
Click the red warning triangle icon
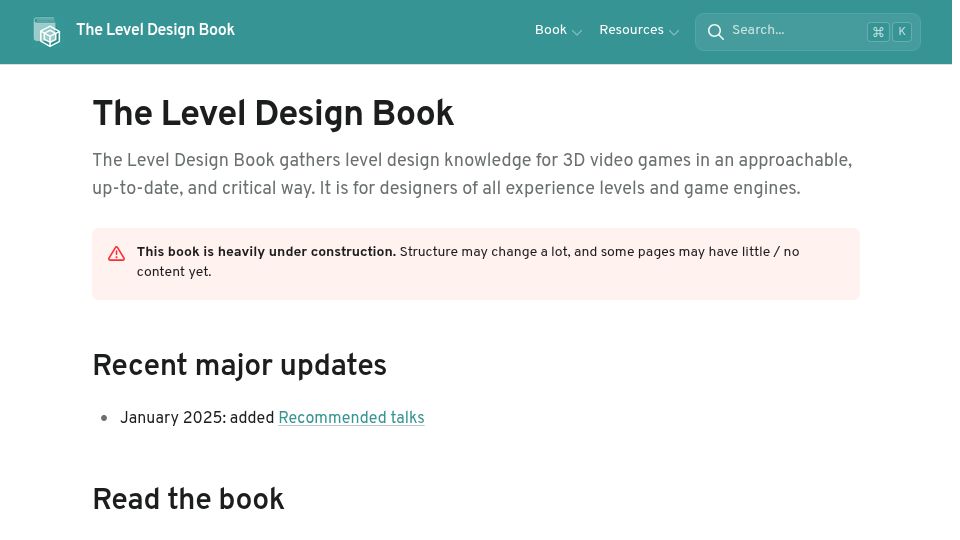click(116, 253)
